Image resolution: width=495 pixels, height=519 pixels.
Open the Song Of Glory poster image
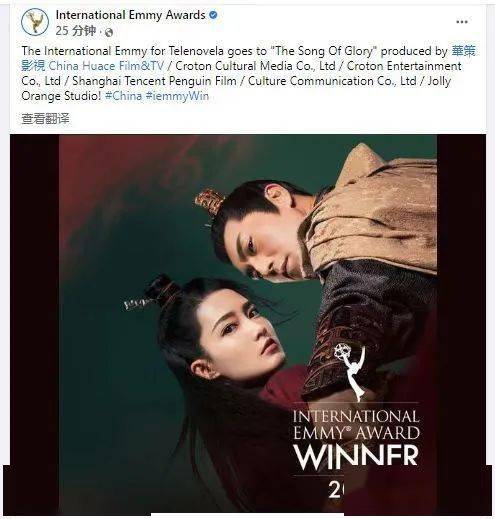(248, 323)
